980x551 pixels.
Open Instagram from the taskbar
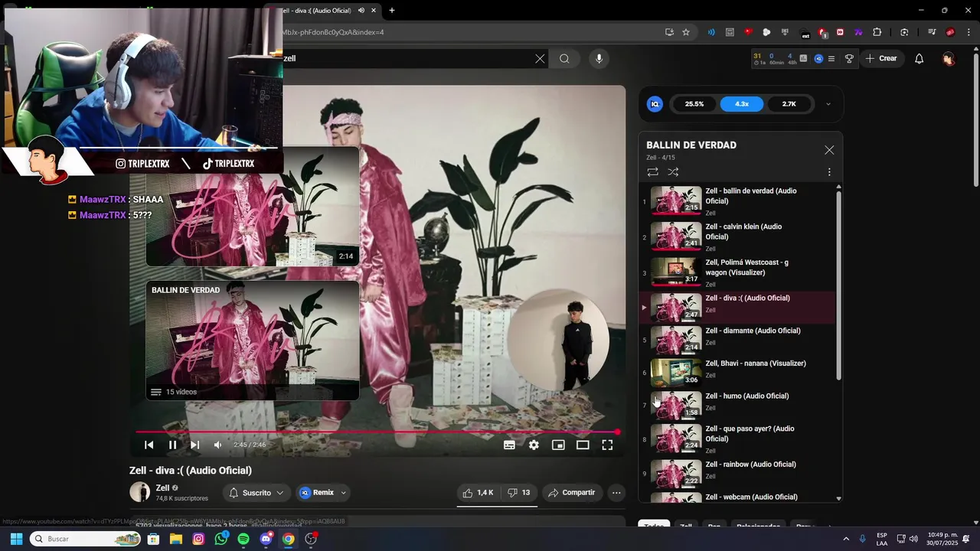click(198, 539)
